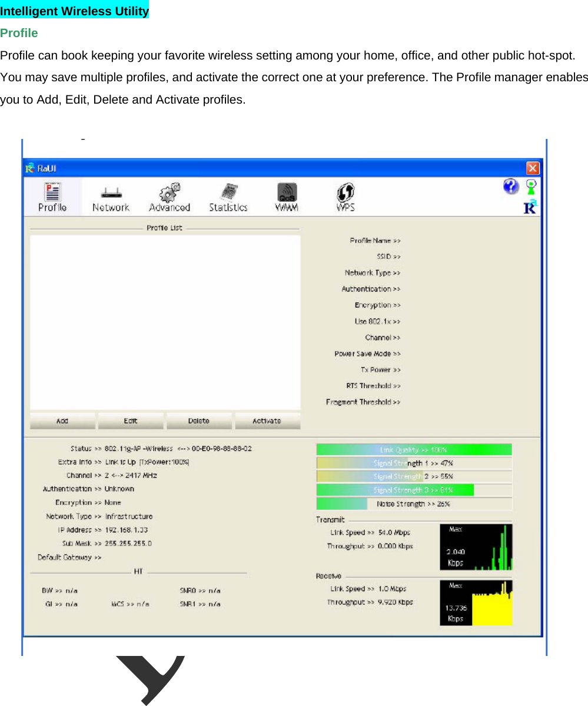The height and width of the screenshot is (706, 588).
Task: Expand the Tx Power field
Action: point(381,369)
